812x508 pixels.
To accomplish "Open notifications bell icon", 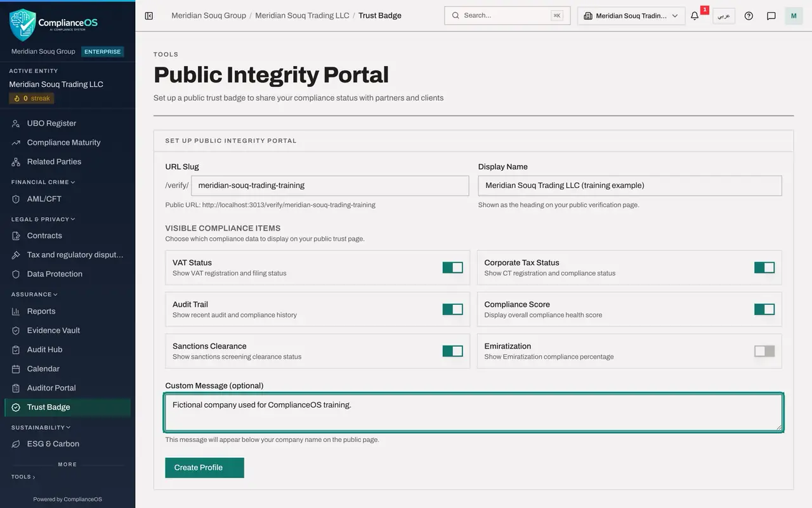I will click(x=695, y=16).
